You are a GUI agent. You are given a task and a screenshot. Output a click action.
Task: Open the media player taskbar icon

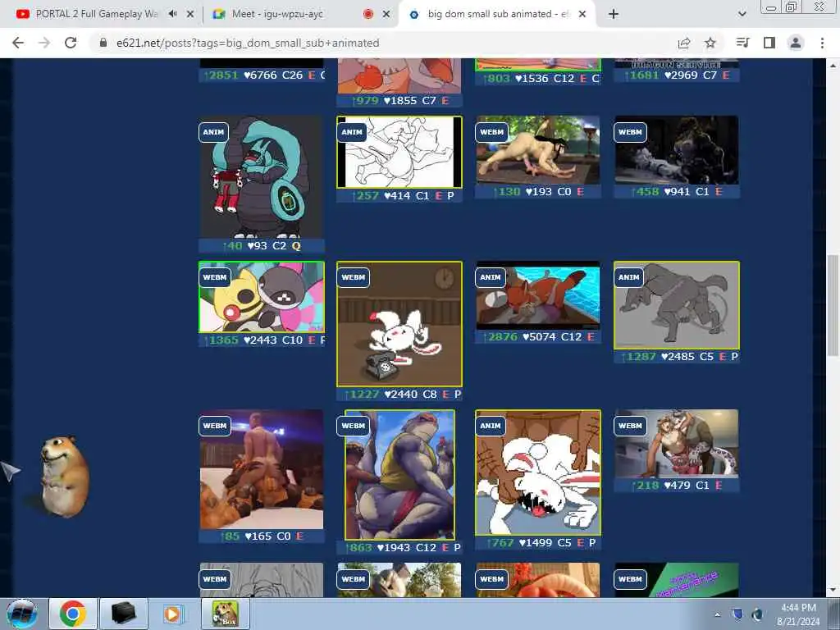173,614
